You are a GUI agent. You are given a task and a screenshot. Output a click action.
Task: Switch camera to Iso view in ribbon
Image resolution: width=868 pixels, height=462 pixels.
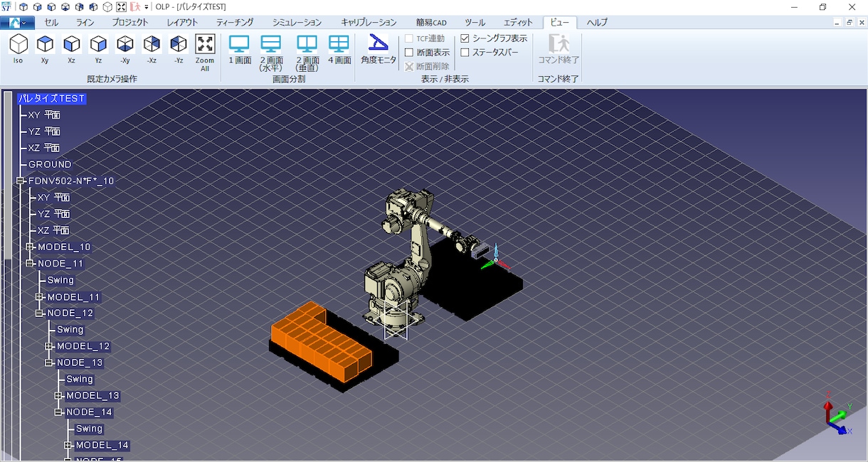pyautogui.click(x=18, y=50)
